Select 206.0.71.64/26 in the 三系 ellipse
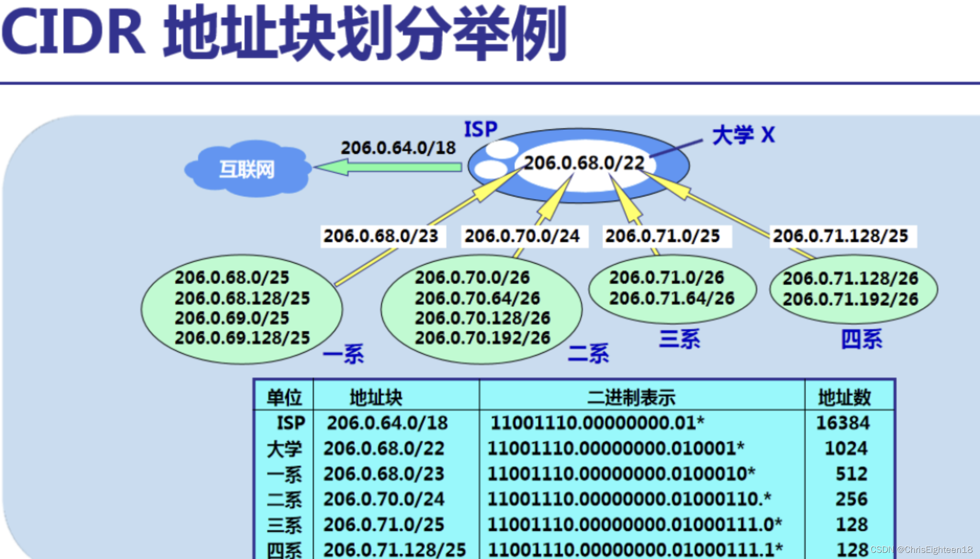The height and width of the screenshot is (559, 980). [x=672, y=298]
